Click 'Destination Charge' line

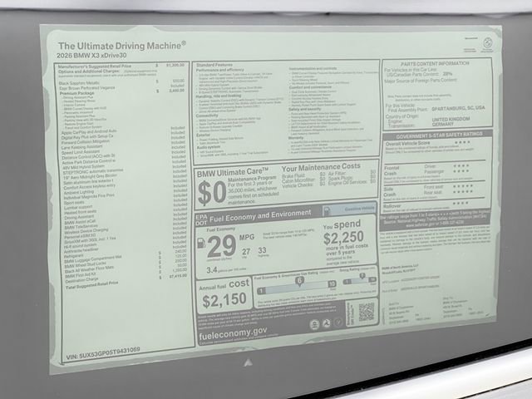(x=81, y=281)
